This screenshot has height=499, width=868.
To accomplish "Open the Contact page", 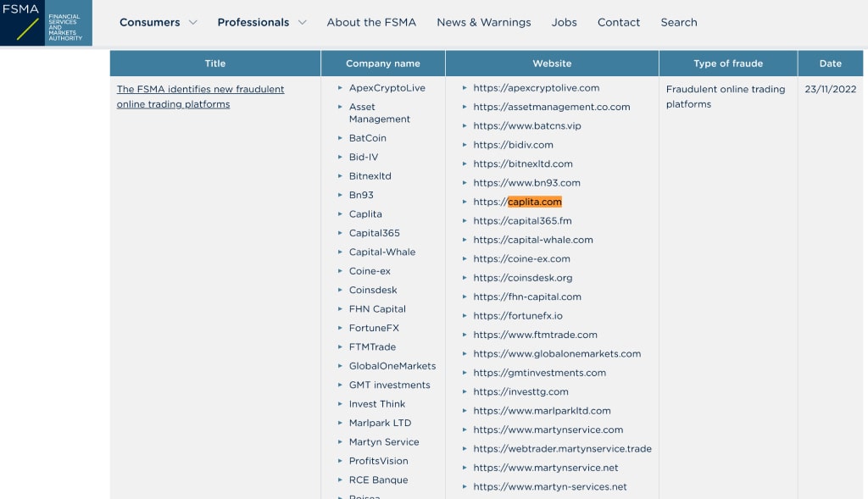I will [618, 23].
